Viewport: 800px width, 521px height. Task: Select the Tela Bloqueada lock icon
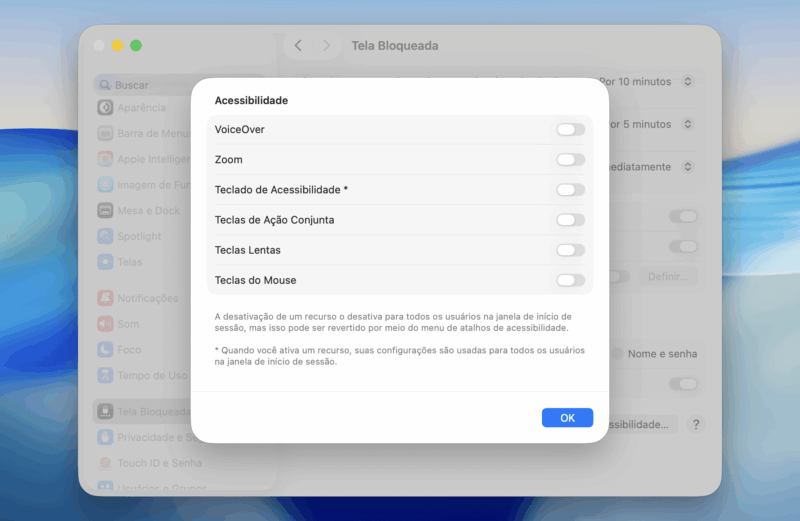[x=105, y=411]
